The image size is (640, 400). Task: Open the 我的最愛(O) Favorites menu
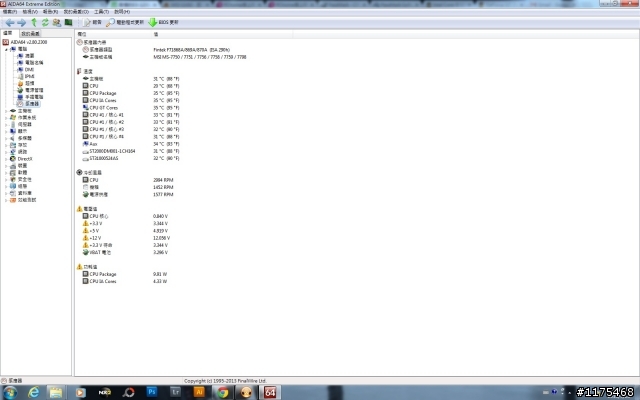pyautogui.click(x=76, y=12)
